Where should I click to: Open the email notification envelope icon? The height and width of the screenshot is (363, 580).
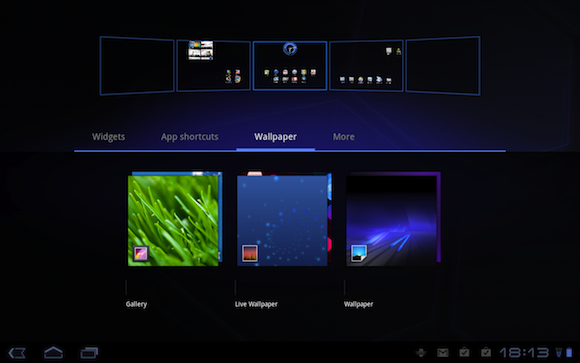tap(442, 353)
